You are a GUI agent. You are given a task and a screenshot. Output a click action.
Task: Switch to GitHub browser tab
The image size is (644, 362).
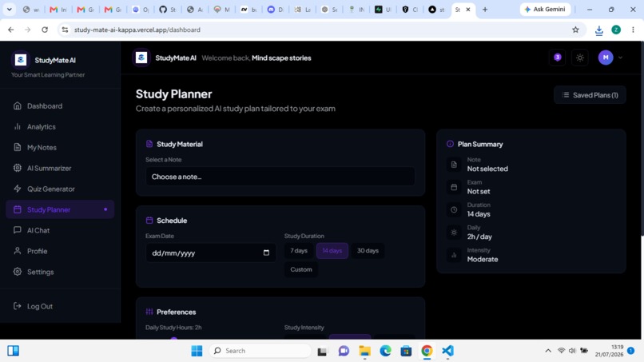[x=168, y=9]
